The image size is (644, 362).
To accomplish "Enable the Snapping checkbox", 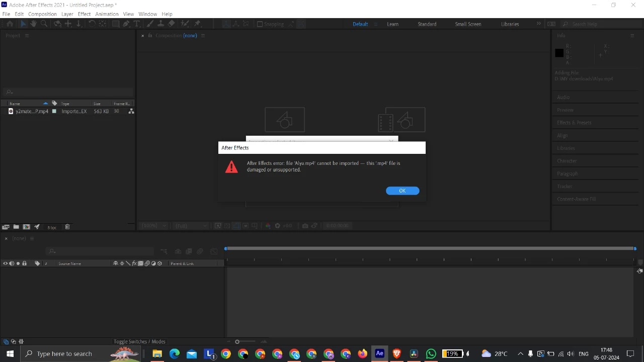I will pos(260,24).
